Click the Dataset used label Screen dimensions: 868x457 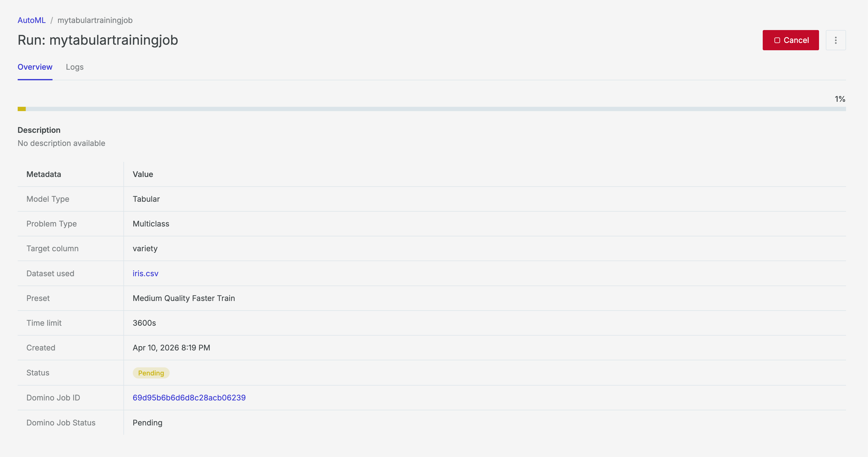pos(50,273)
